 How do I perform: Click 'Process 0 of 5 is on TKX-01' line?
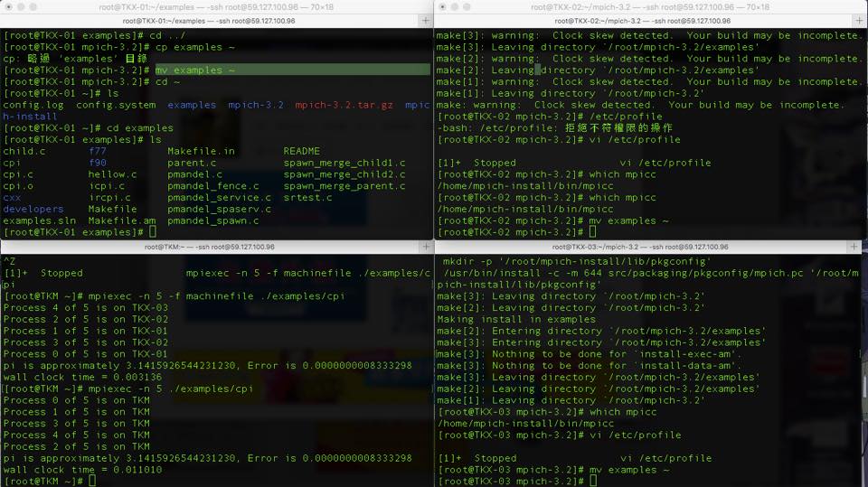tap(86, 354)
